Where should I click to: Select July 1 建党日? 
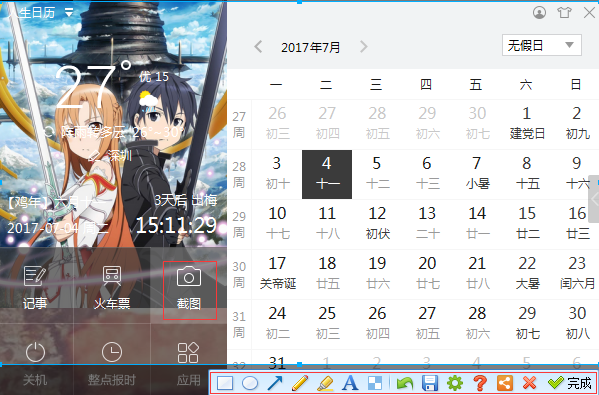tap(527, 124)
